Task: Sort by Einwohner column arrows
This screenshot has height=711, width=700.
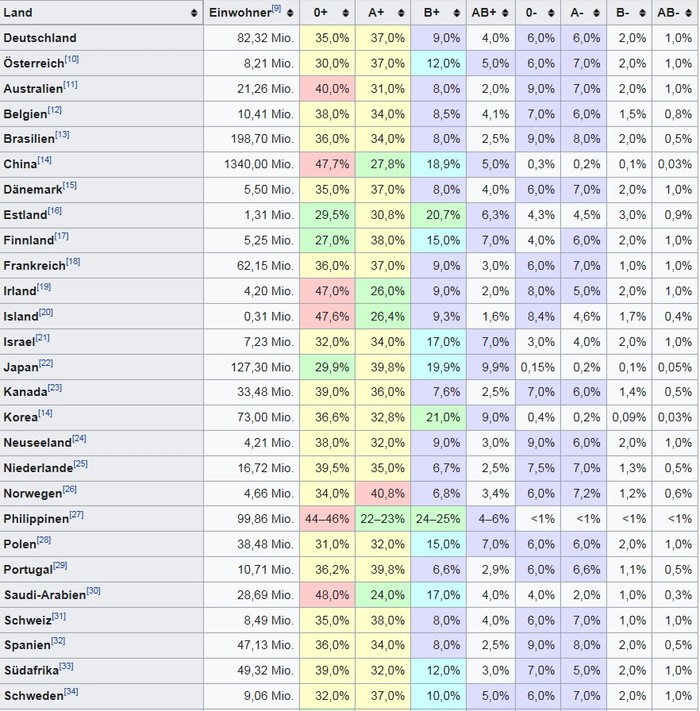Action: (x=290, y=13)
